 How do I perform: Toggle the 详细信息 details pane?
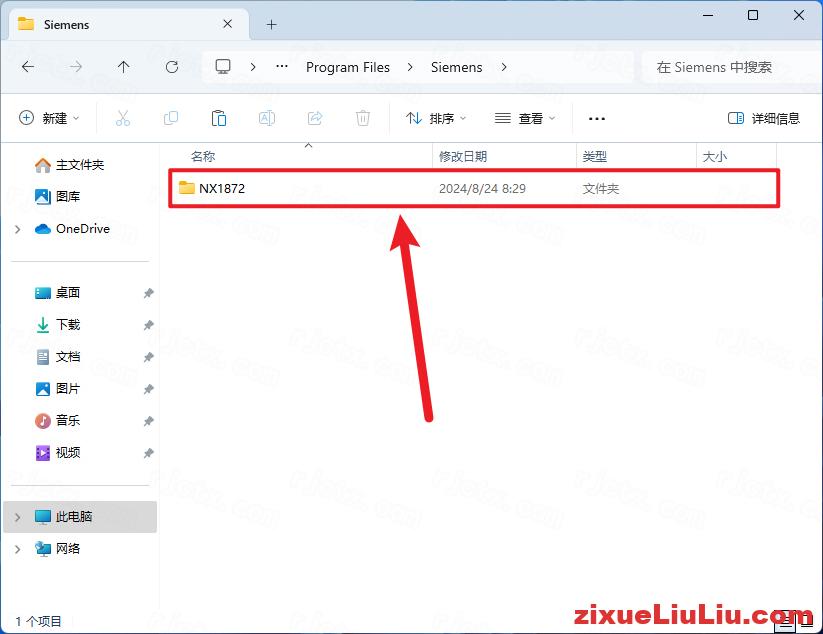tap(765, 118)
